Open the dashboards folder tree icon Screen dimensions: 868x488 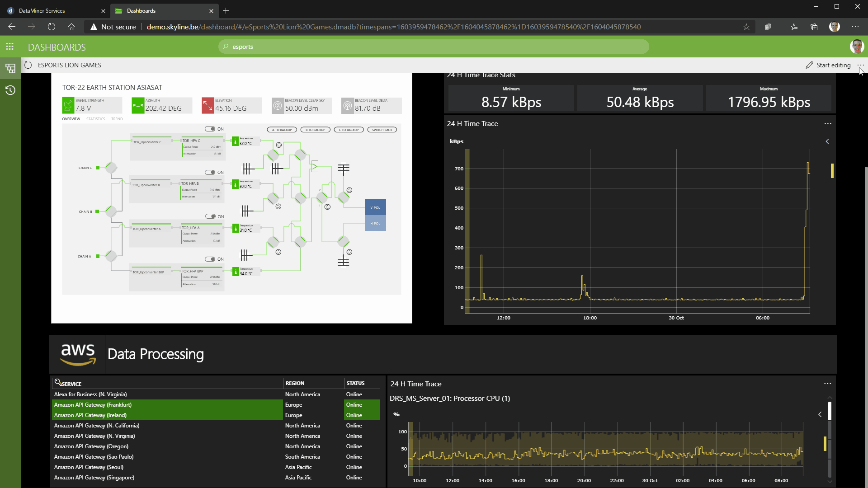click(x=10, y=68)
